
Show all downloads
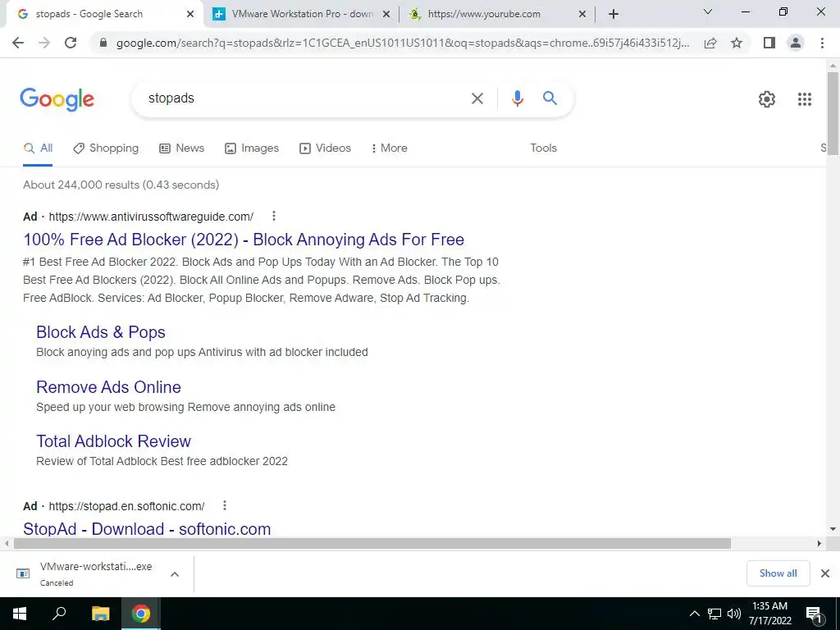(778, 573)
